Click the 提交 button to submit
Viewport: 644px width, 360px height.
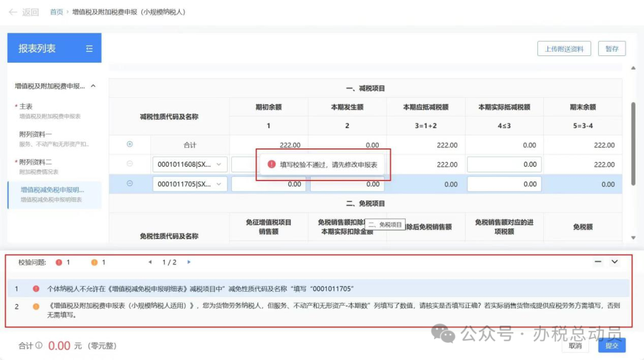click(612, 345)
